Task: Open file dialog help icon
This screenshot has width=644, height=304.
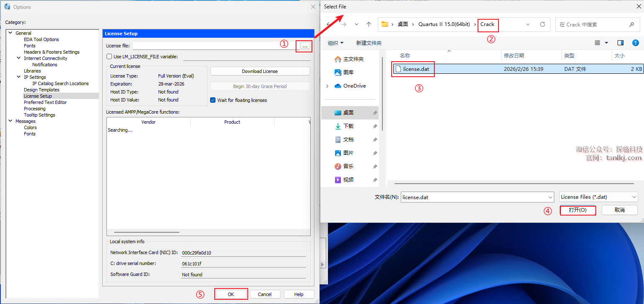Action: click(x=635, y=43)
